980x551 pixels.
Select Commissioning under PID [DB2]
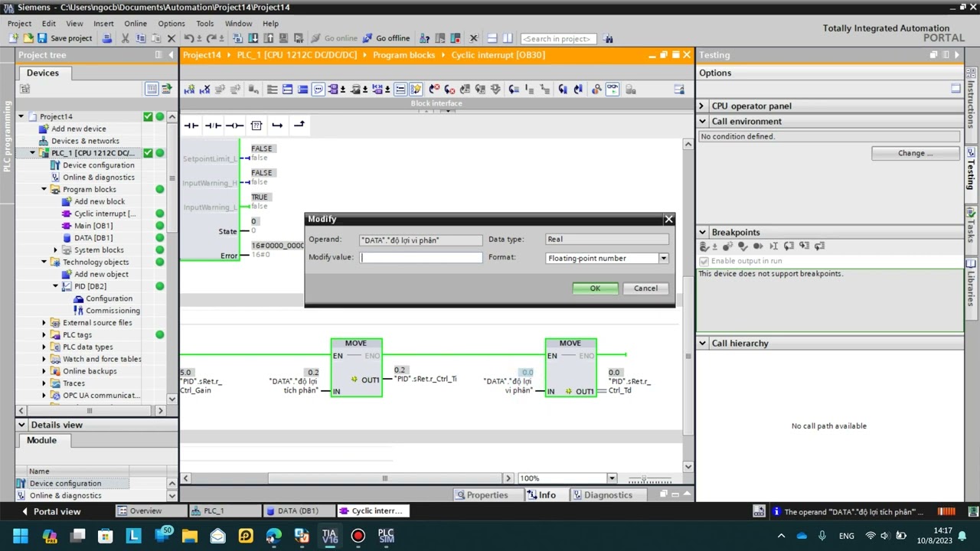click(x=113, y=311)
